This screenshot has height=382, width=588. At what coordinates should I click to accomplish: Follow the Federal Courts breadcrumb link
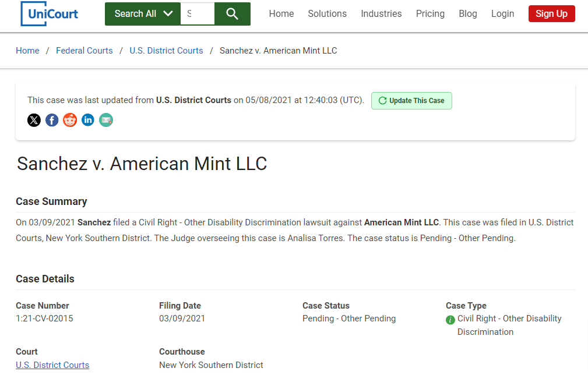point(84,51)
